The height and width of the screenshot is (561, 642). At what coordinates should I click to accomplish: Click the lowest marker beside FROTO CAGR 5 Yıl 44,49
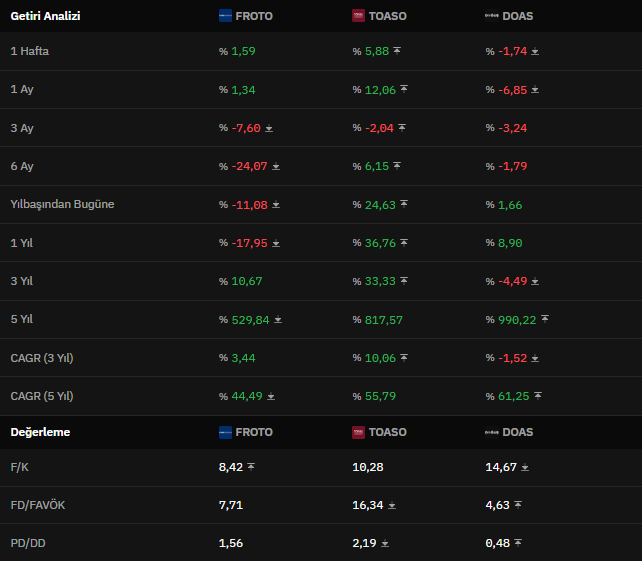click(271, 397)
